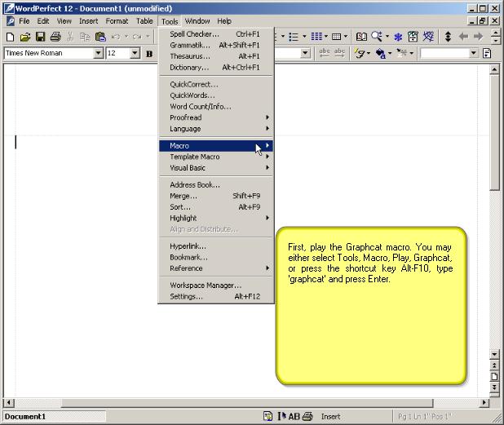
Task: Choose Spell Checker from Tools menu
Action: coord(215,34)
